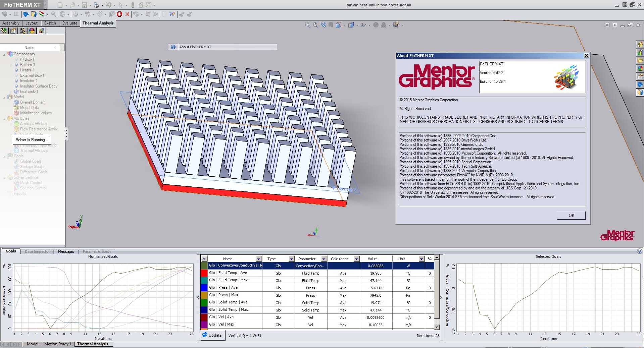
Task: Open the Data Inspector tab
Action: click(37, 251)
